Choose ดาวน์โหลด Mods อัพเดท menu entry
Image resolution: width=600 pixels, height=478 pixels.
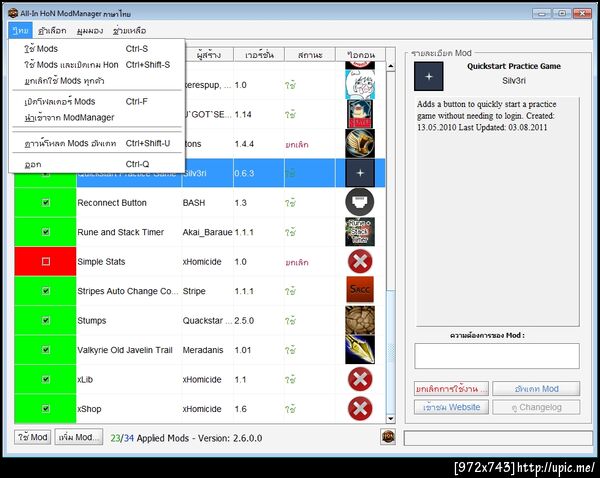[97, 143]
